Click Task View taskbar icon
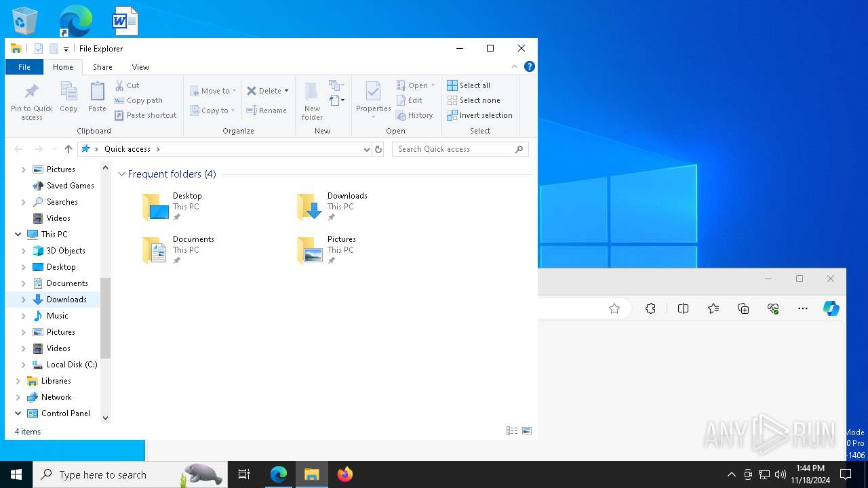The height and width of the screenshot is (488, 868). (x=244, y=474)
